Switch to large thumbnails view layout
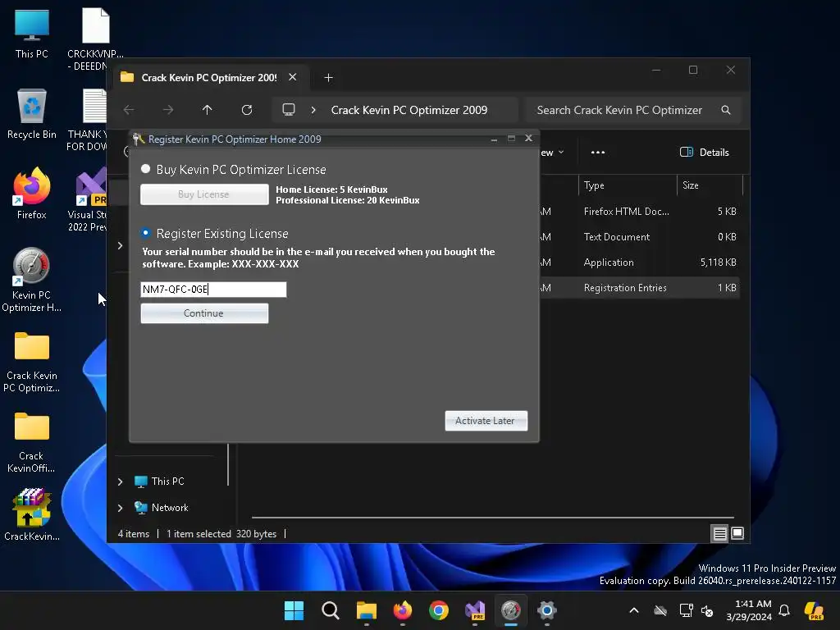Image resolution: width=840 pixels, height=630 pixels. [x=737, y=533]
